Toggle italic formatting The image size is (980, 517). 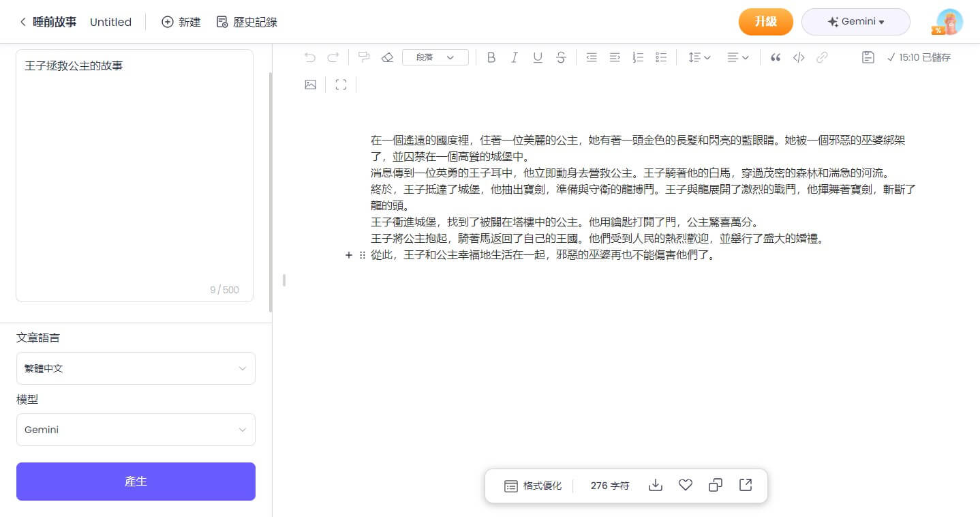515,57
